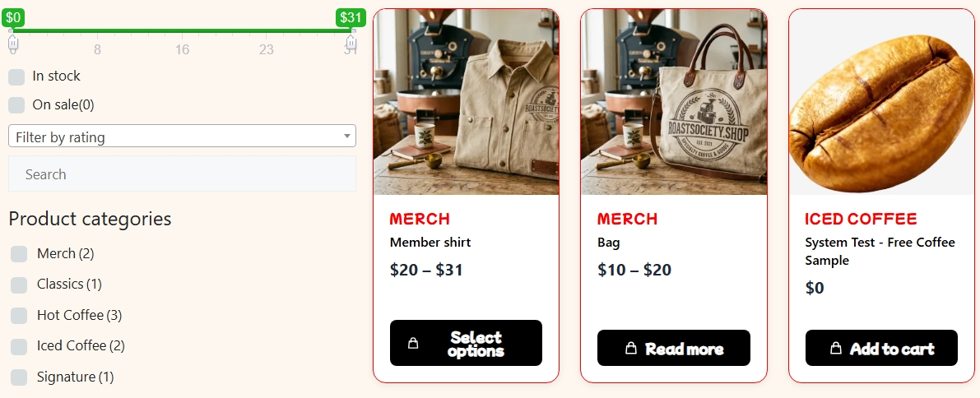980x398 pixels.
Task: Check the Signature category filter
Action: tap(19, 377)
